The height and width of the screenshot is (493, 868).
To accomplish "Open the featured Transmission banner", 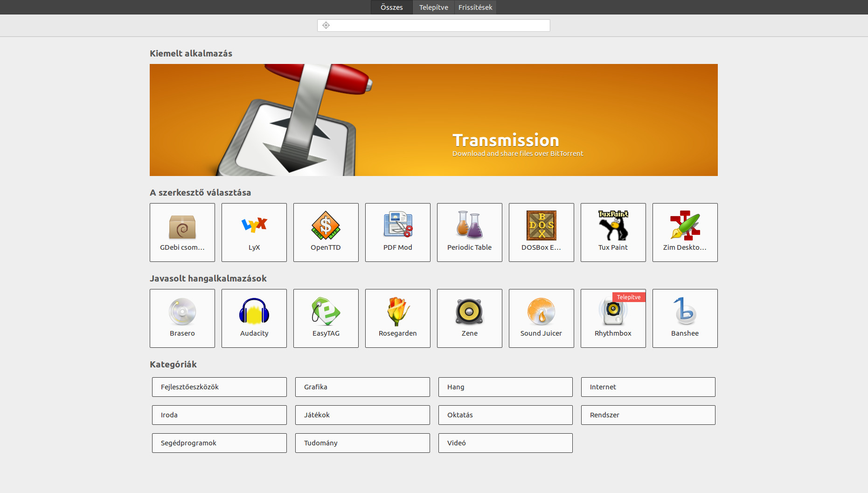I will tap(434, 120).
